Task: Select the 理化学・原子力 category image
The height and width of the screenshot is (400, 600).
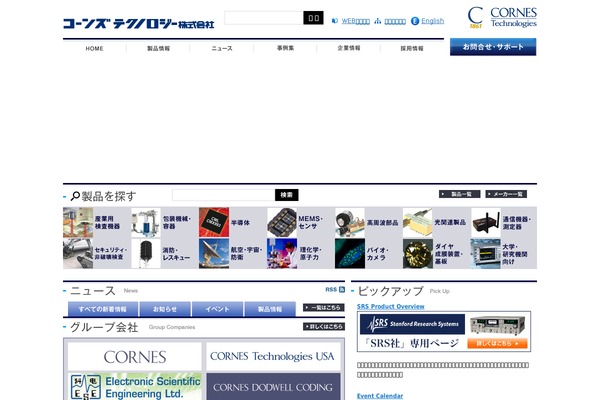Action: point(282,253)
